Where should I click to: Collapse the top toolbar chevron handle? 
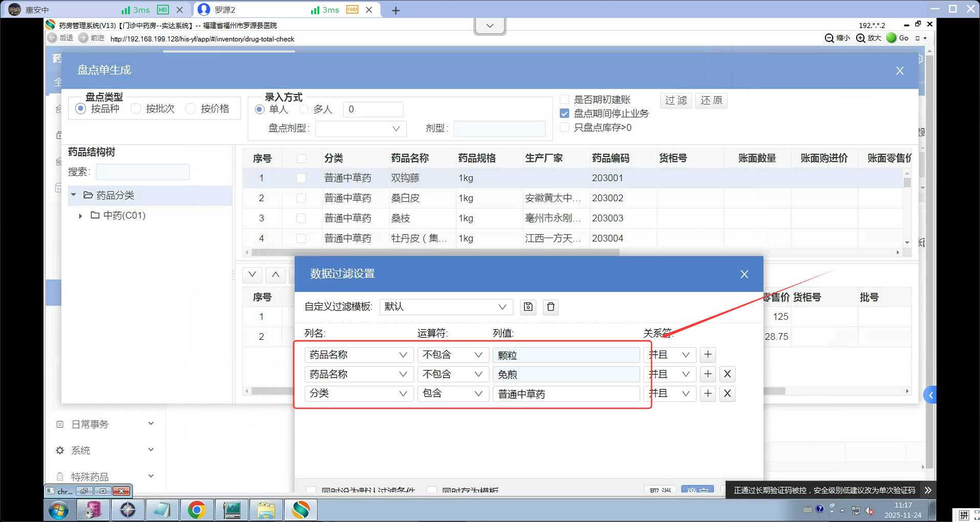[x=490, y=26]
